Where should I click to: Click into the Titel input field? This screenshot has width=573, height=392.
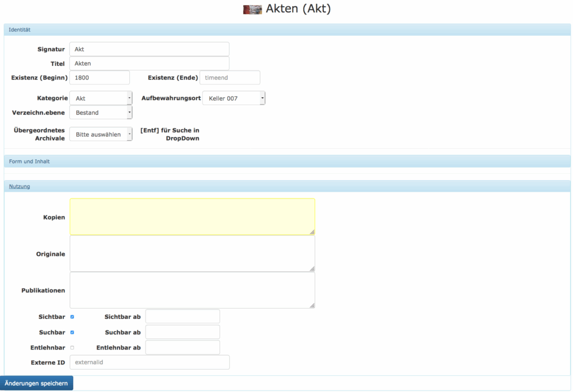tap(149, 63)
